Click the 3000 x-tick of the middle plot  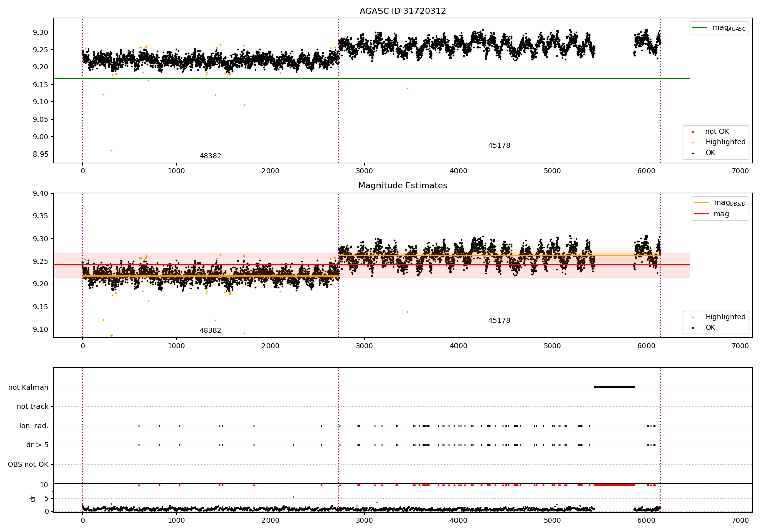(x=364, y=346)
